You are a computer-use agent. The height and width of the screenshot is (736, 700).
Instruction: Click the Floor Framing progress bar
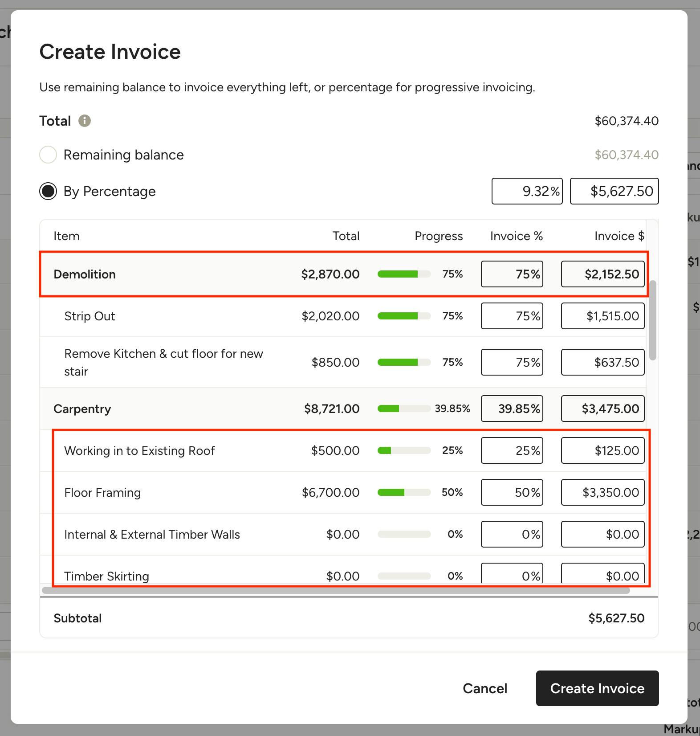click(404, 492)
